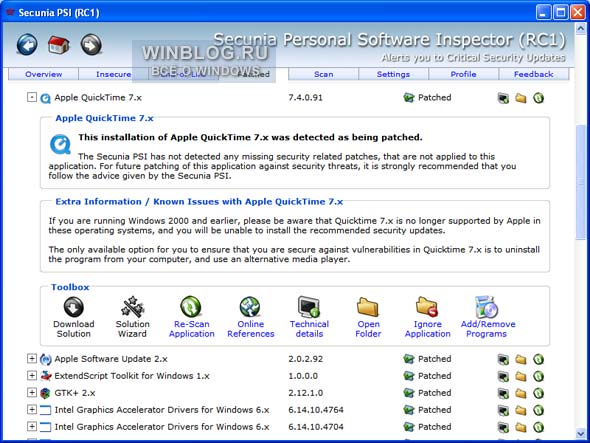Image resolution: width=590 pixels, height=443 pixels.
Task: Expand ExtendScript Toolkit for Windows 1.x entry
Action: [x=32, y=375]
